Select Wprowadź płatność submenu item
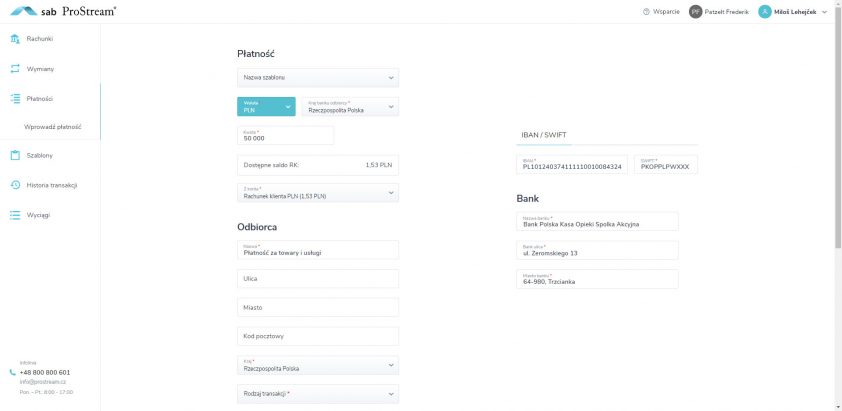This screenshot has height=411, width=842. [53, 127]
